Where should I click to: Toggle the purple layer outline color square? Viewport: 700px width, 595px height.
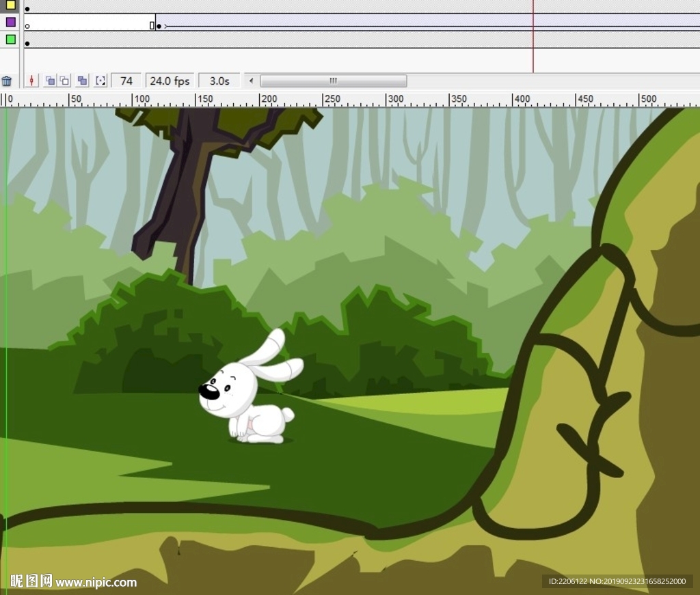11,23
